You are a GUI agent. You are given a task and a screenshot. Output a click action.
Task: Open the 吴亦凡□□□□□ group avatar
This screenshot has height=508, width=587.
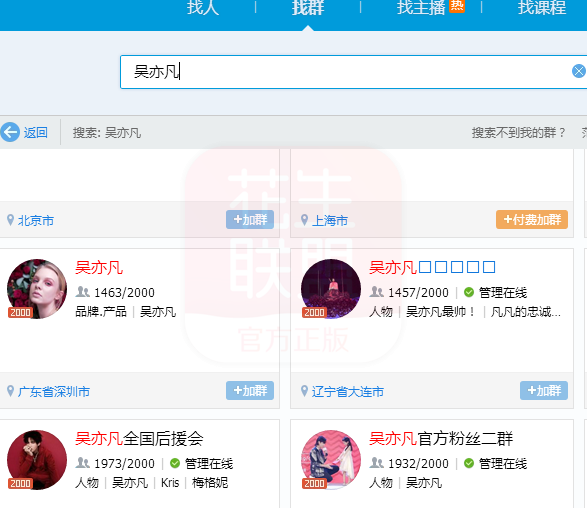pos(331,289)
